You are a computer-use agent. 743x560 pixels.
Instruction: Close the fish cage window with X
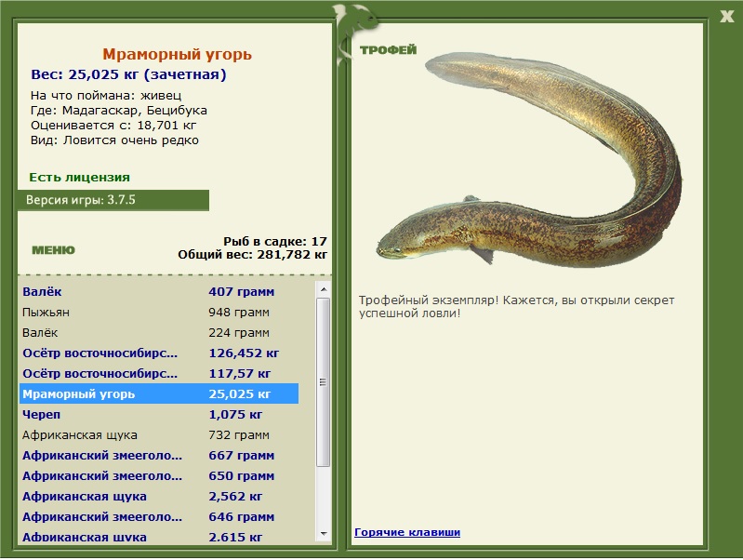pyautogui.click(x=726, y=17)
